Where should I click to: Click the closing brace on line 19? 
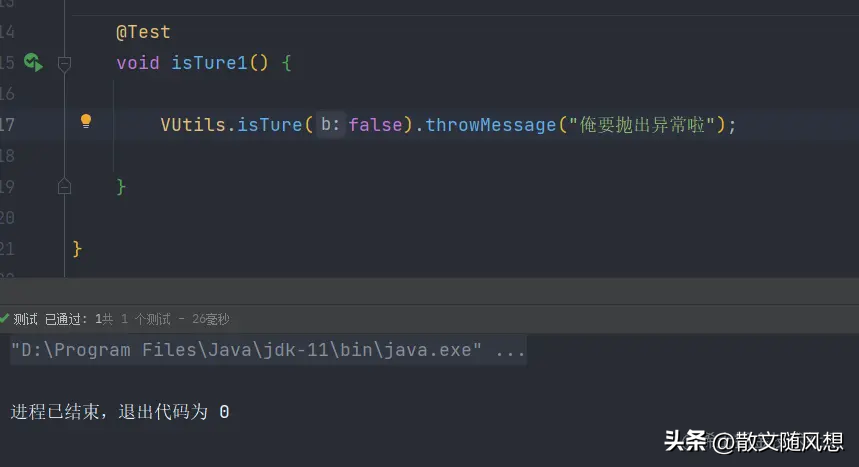pyautogui.click(x=121, y=187)
